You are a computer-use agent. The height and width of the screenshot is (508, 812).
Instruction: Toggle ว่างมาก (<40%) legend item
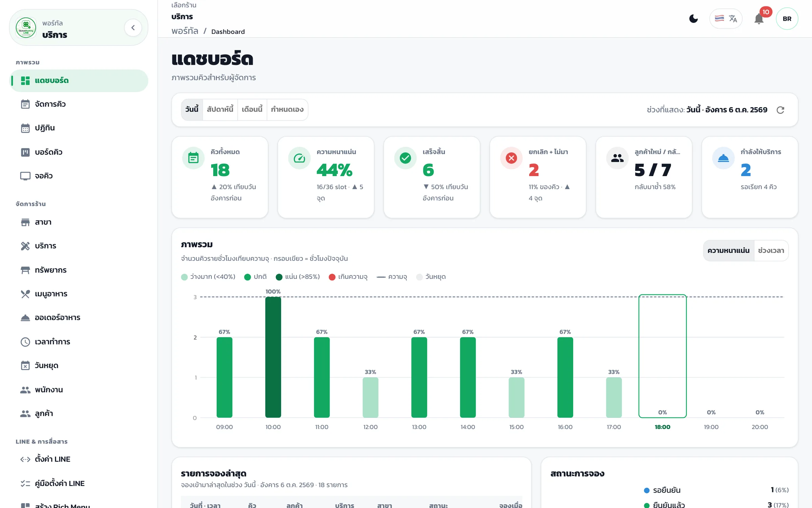click(x=208, y=277)
